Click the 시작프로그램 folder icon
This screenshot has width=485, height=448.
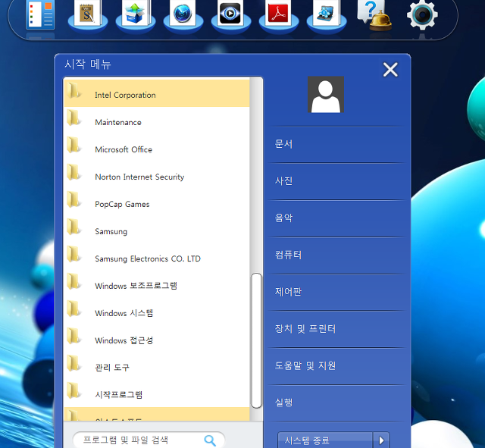74,390
